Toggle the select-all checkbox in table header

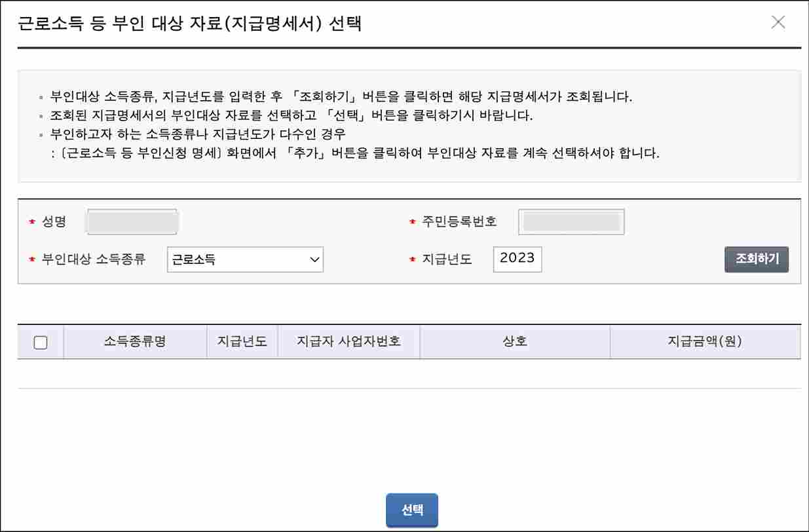tap(41, 341)
